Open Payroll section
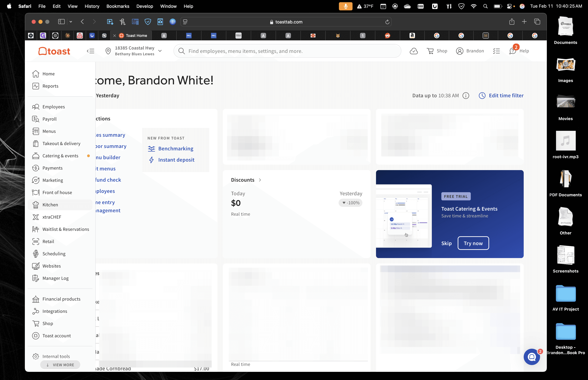This screenshot has width=588, height=380. [x=60, y=119]
